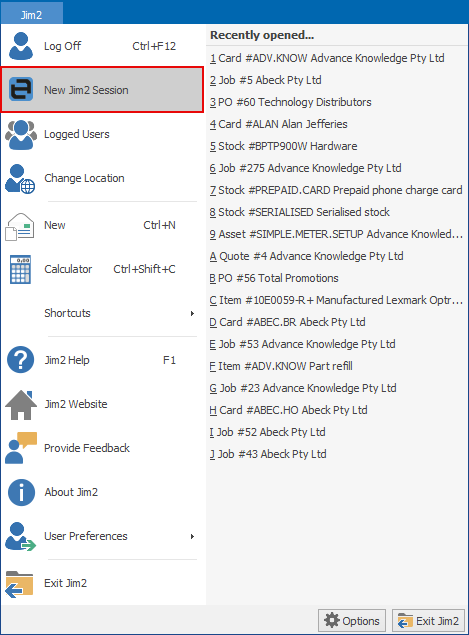Open Job #53 Advance Knowledge Pty Ltd

(x=303, y=344)
